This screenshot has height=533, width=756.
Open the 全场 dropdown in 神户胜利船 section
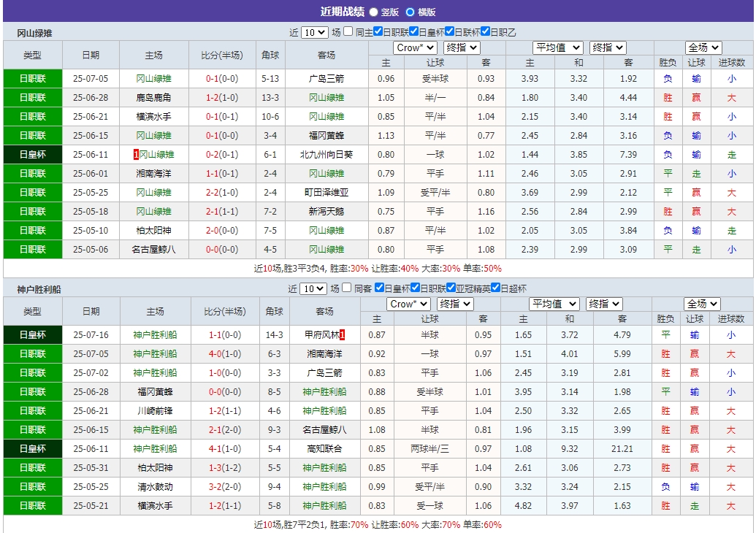(701, 304)
